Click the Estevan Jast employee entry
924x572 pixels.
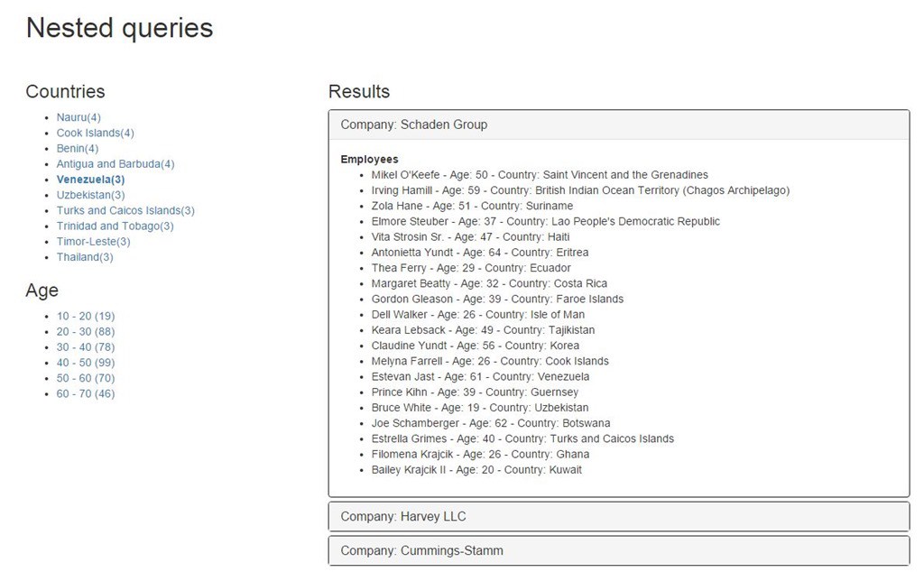coord(480,376)
